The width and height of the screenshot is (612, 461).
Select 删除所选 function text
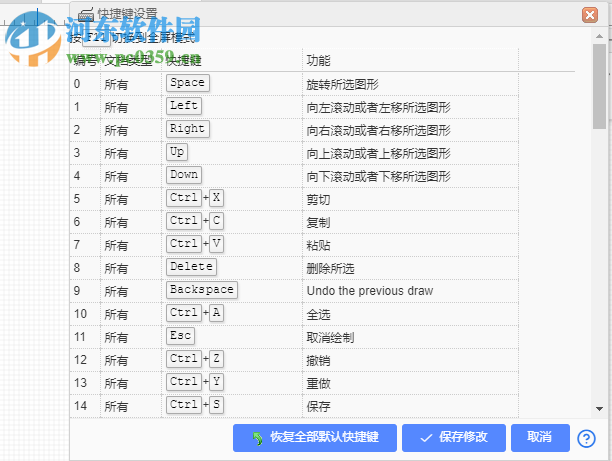(x=331, y=269)
